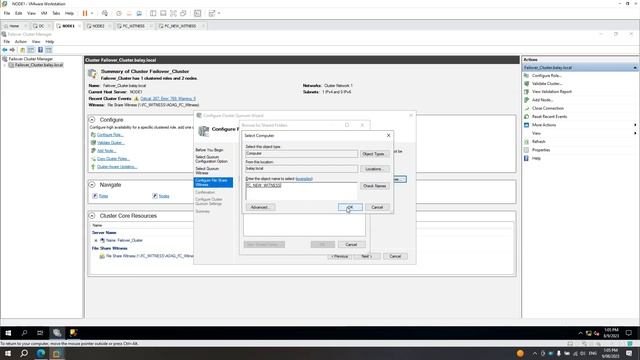Open VMware File menu

[7, 13]
